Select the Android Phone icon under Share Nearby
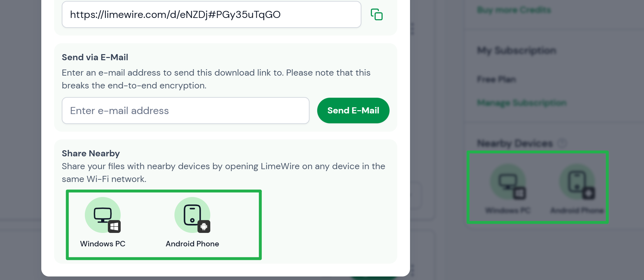The width and height of the screenshot is (644, 280). tap(192, 215)
